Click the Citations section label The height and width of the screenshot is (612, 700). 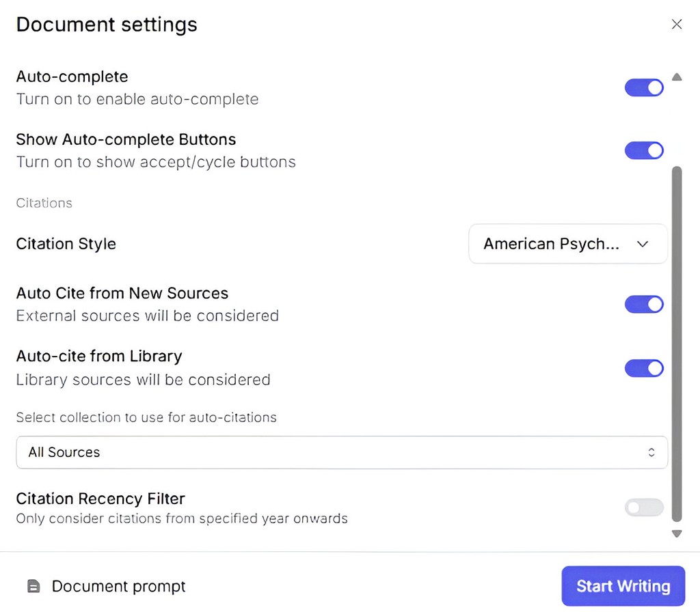pyautogui.click(x=44, y=203)
